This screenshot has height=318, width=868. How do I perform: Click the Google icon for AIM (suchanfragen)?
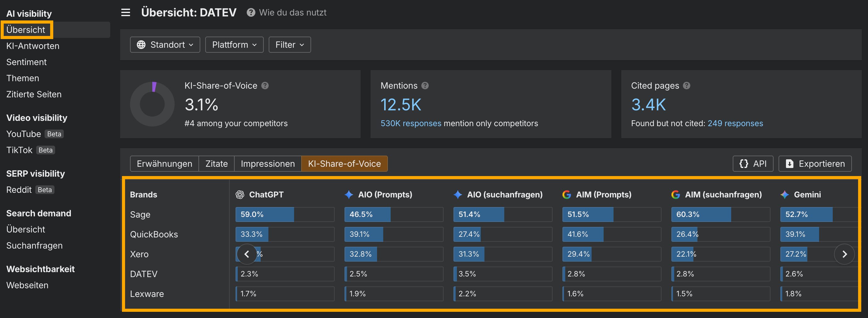pos(675,195)
